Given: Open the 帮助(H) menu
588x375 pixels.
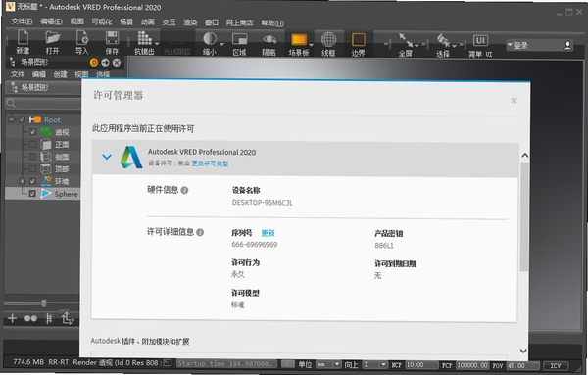Looking at the screenshot, I should point(272,23).
